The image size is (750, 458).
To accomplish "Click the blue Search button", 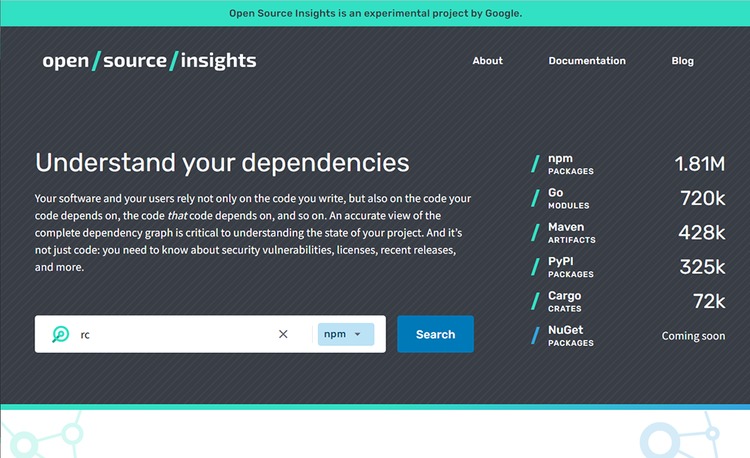I will pos(435,334).
